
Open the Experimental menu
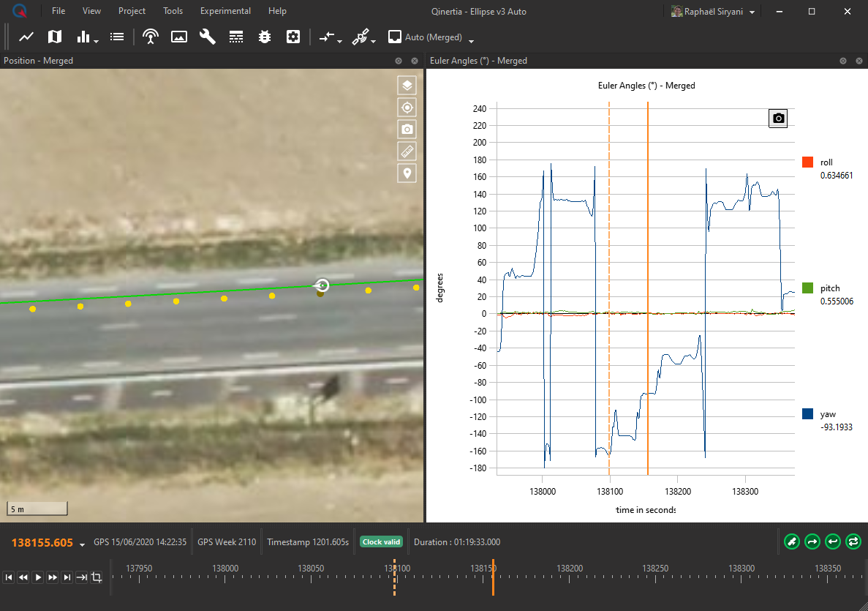pos(225,11)
